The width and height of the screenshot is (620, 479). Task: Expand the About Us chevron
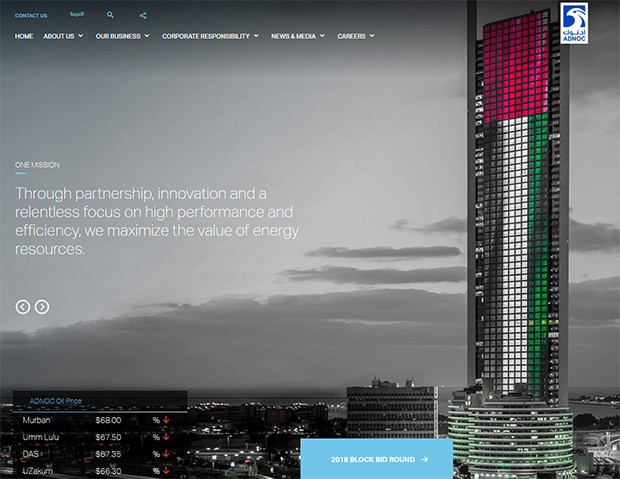coord(81,36)
